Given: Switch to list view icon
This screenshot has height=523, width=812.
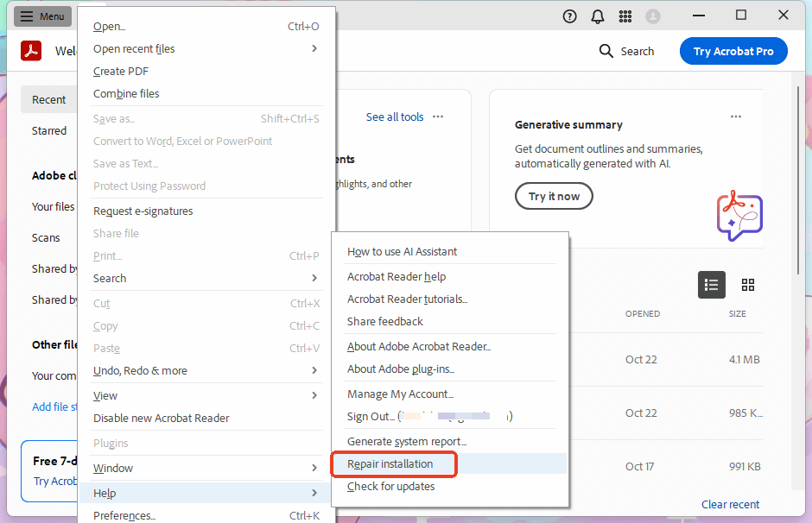Looking at the screenshot, I should click(x=712, y=285).
